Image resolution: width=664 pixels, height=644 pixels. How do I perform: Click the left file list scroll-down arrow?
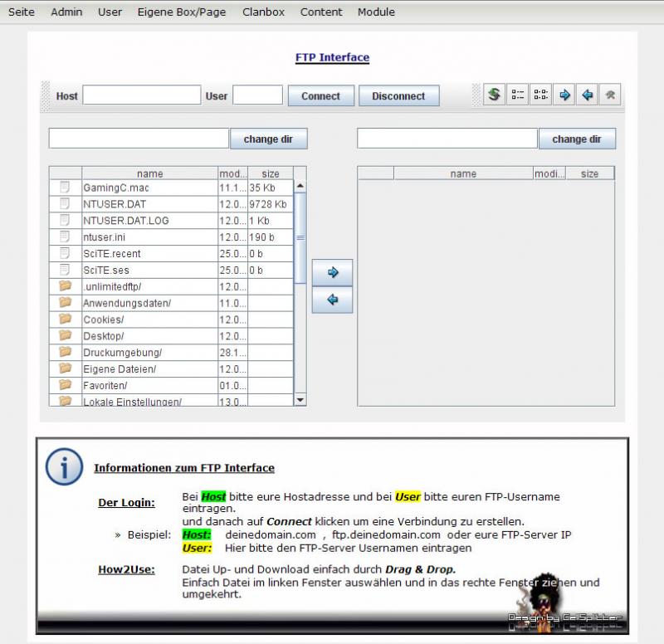(x=300, y=400)
